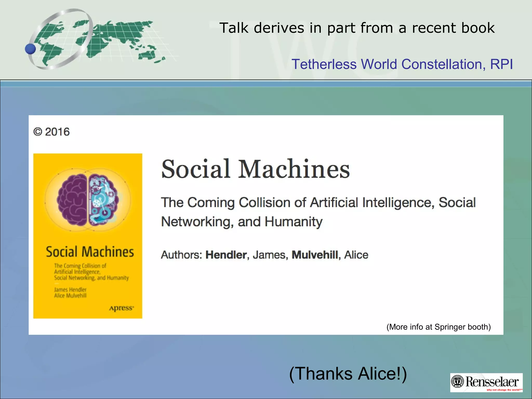Click the blue sphere on the logo ring

30,49
